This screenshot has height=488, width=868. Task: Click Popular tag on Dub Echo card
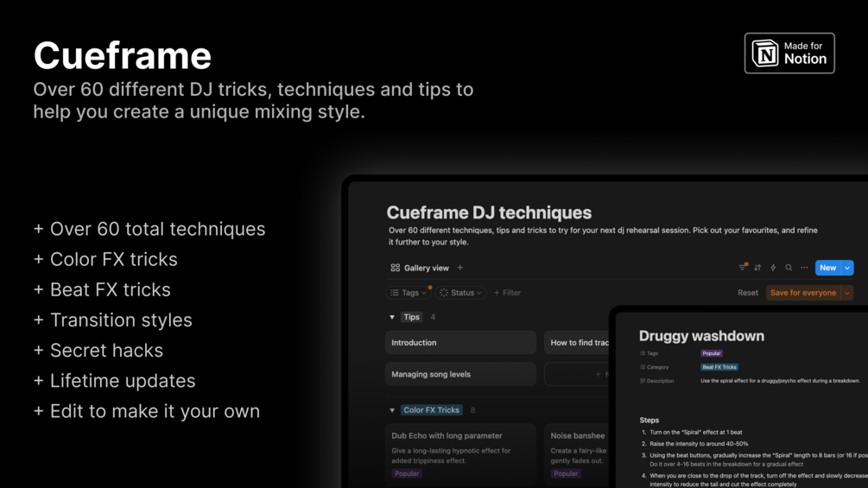point(407,473)
